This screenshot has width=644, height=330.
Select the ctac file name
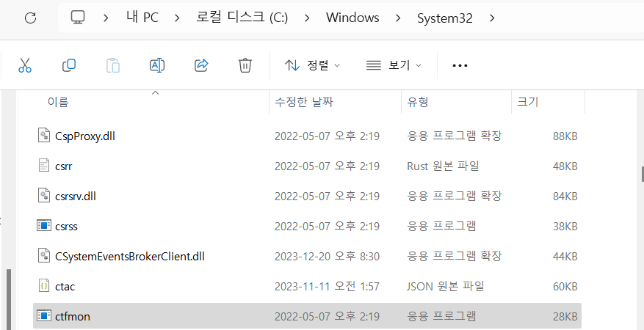(65, 286)
